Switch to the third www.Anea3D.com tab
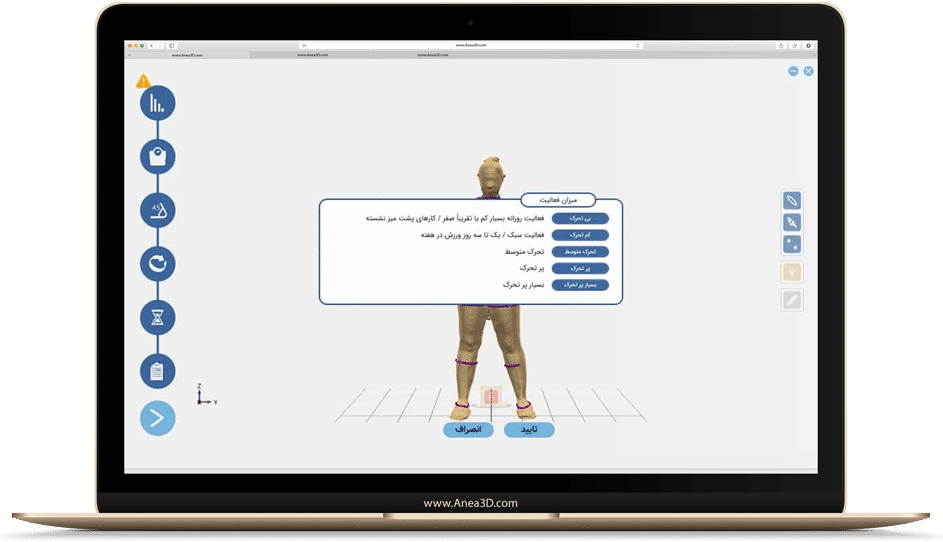This screenshot has height=542, width=943. pos(433,55)
